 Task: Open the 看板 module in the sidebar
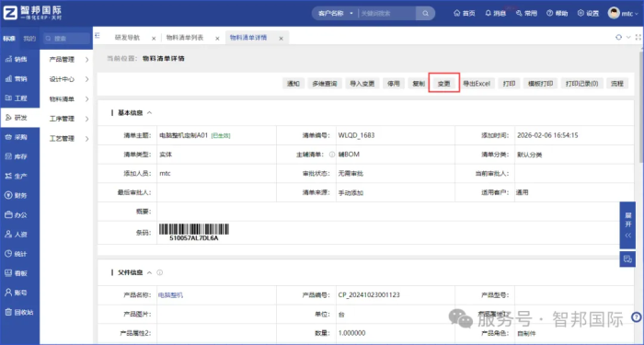pyautogui.click(x=17, y=273)
